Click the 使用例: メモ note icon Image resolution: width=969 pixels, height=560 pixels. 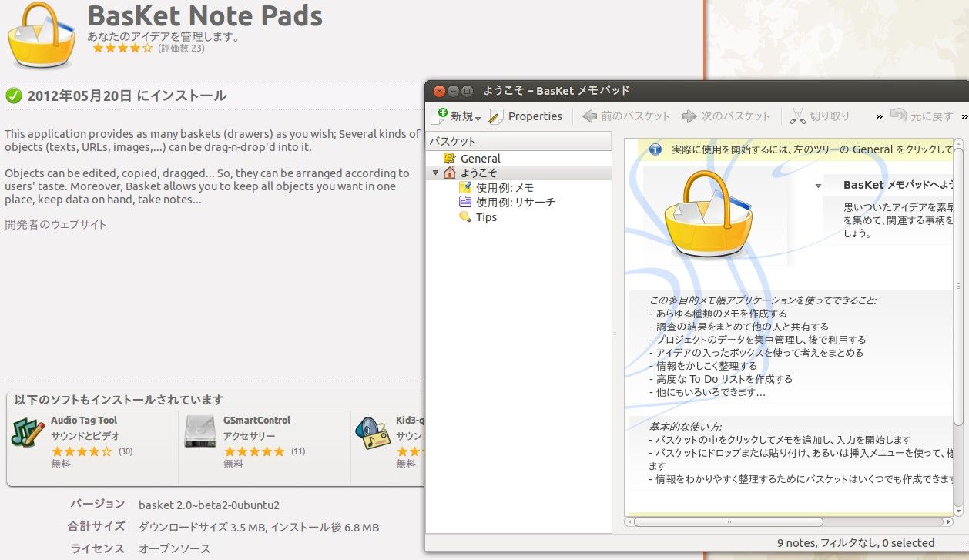pos(464,187)
